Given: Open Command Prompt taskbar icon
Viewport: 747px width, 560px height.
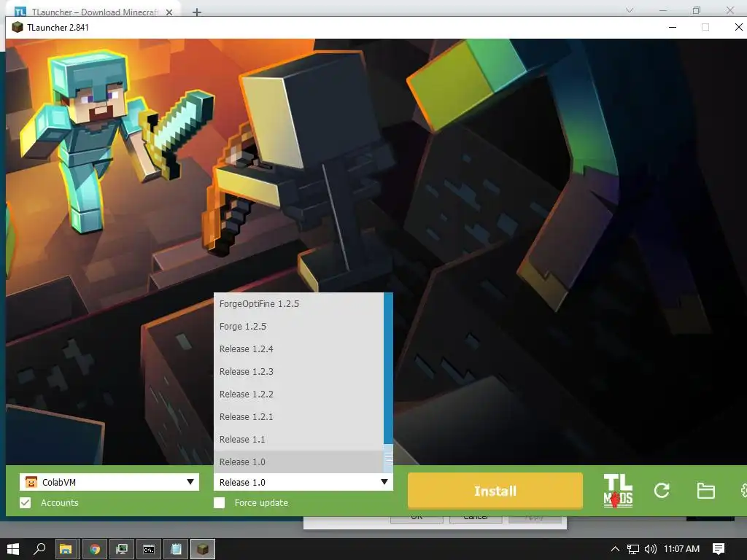Looking at the screenshot, I should tap(149, 549).
